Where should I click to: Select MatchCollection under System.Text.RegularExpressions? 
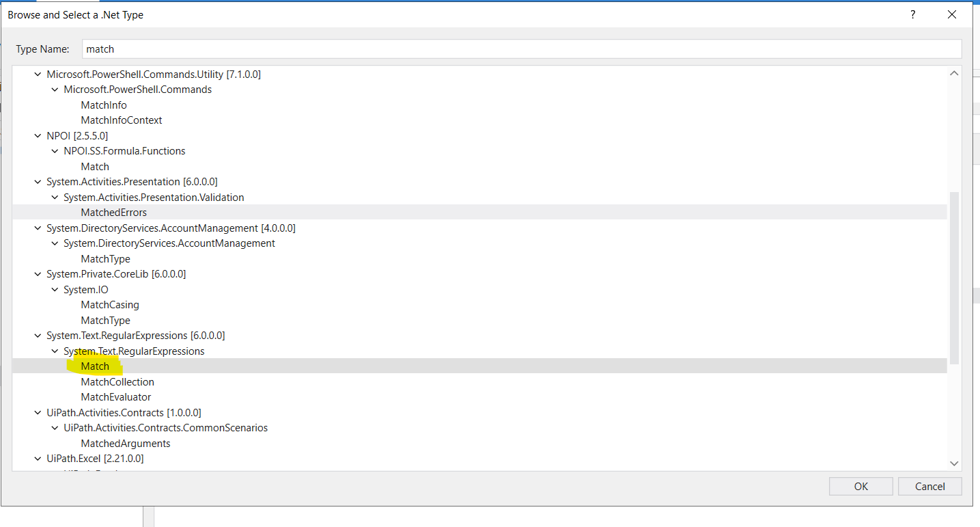coord(117,381)
